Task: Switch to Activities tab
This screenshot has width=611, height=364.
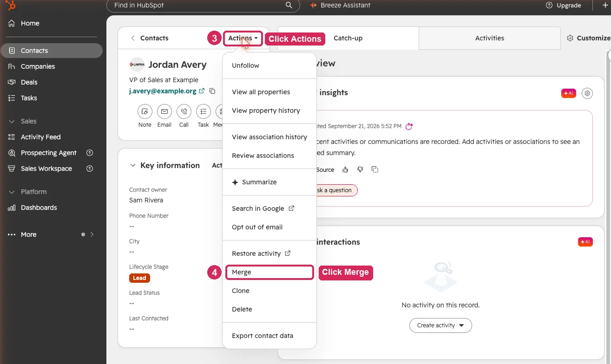Action: 490,38
